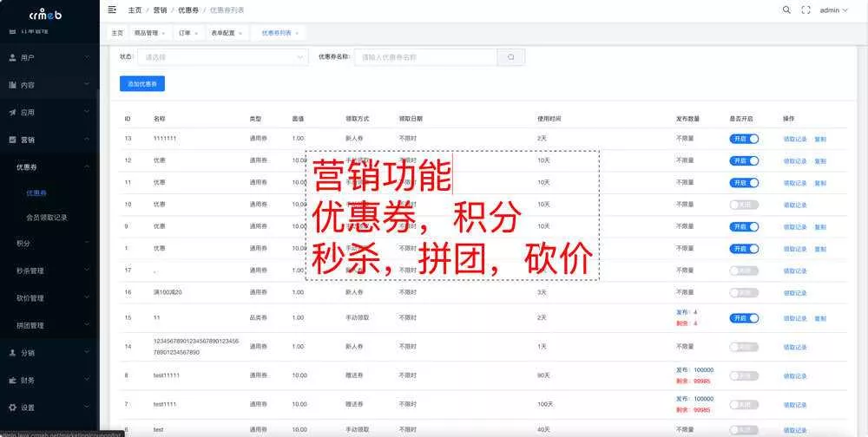Open 领取记录 for coupon test11111

pyautogui.click(x=795, y=376)
